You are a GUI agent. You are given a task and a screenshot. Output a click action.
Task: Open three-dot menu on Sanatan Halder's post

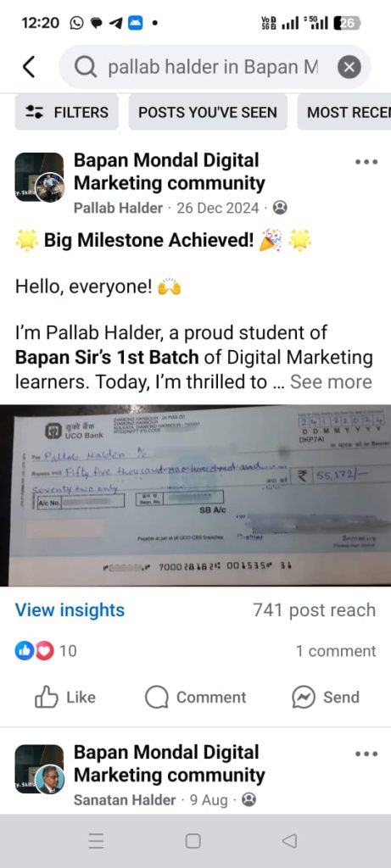click(x=366, y=754)
